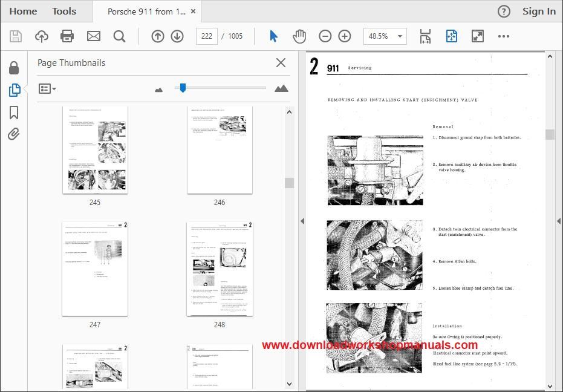Go to next page arrow
This screenshot has width=563, height=392.
(177, 36)
